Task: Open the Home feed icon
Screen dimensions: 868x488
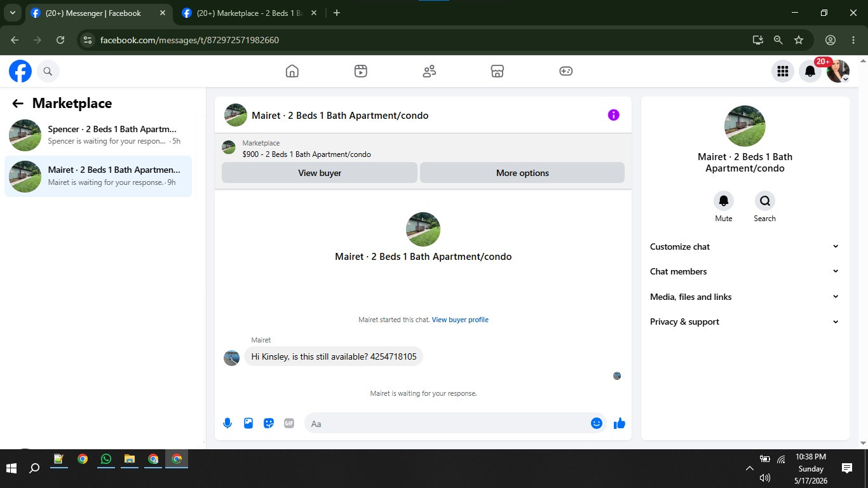Action: coord(292,71)
